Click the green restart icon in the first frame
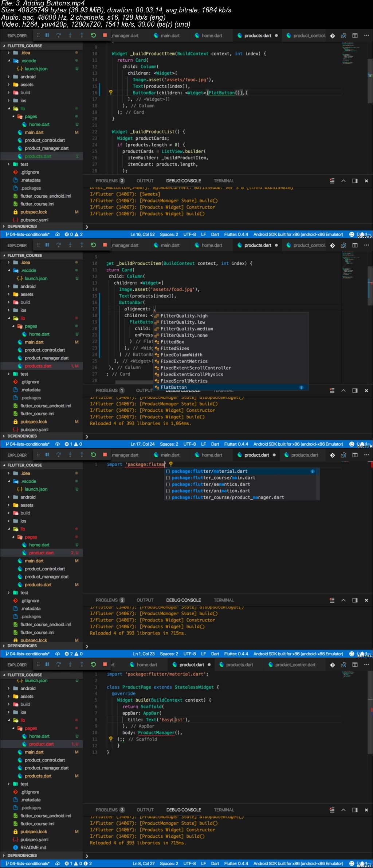Image resolution: width=373 pixels, height=868 pixels. tap(93, 35)
